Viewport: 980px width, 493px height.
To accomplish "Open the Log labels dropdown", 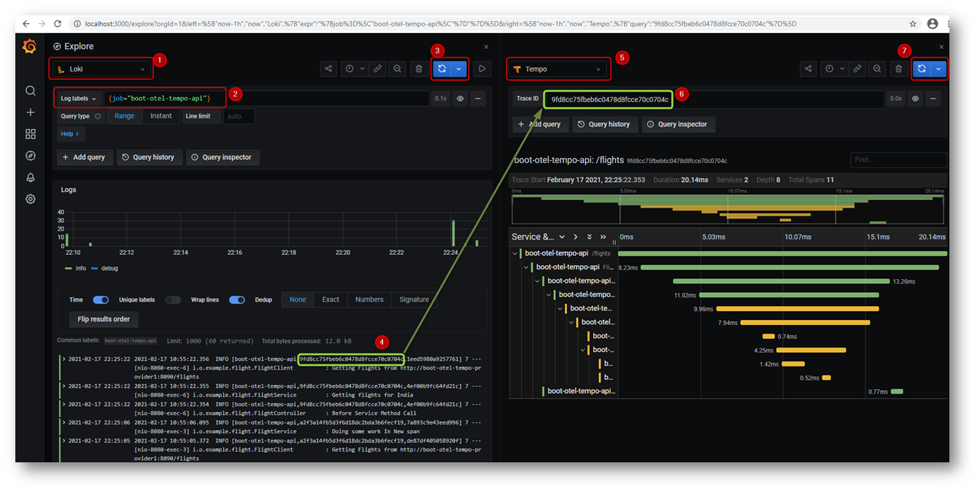I will click(79, 98).
